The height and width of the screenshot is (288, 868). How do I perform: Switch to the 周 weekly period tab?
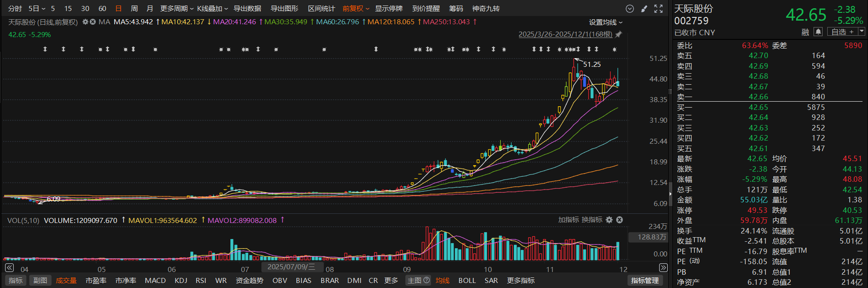pos(134,9)
